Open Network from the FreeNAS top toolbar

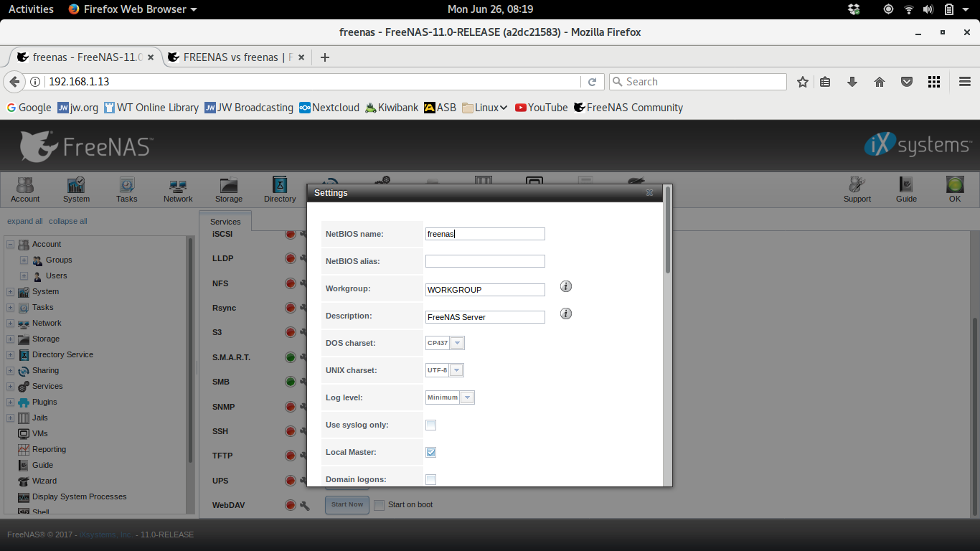click(178, 190)
